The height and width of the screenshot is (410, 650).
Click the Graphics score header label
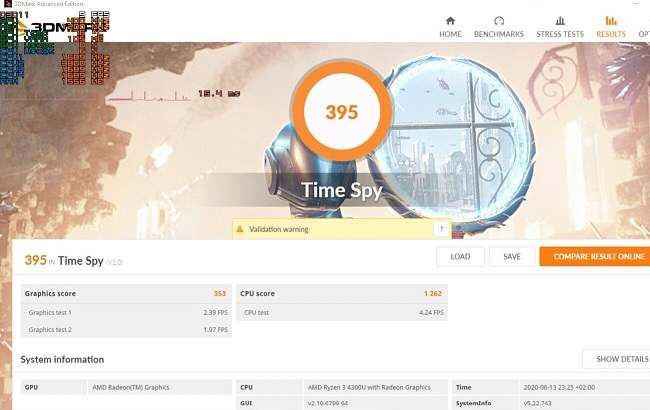coord(50,294)
